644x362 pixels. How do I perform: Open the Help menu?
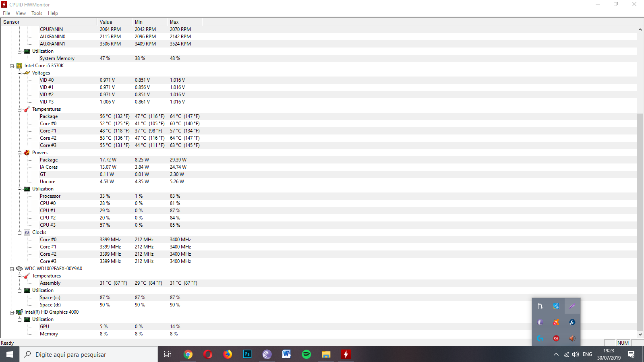pos(53,13)
